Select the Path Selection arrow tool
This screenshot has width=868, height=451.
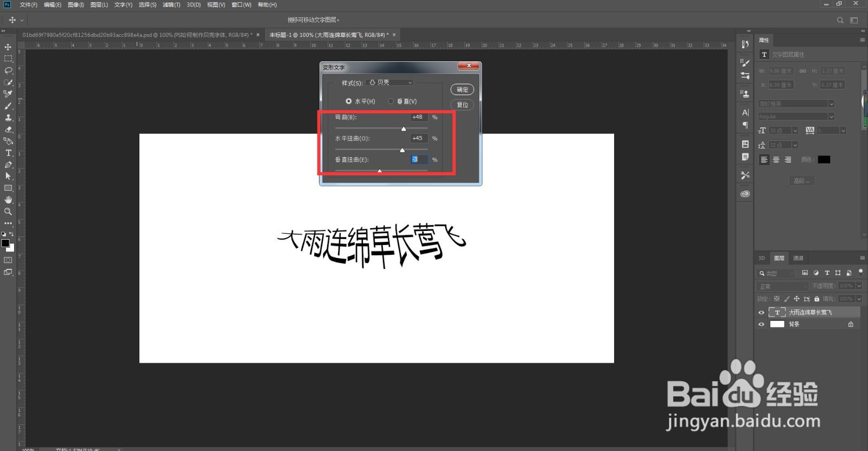click(x=8, y=176)
